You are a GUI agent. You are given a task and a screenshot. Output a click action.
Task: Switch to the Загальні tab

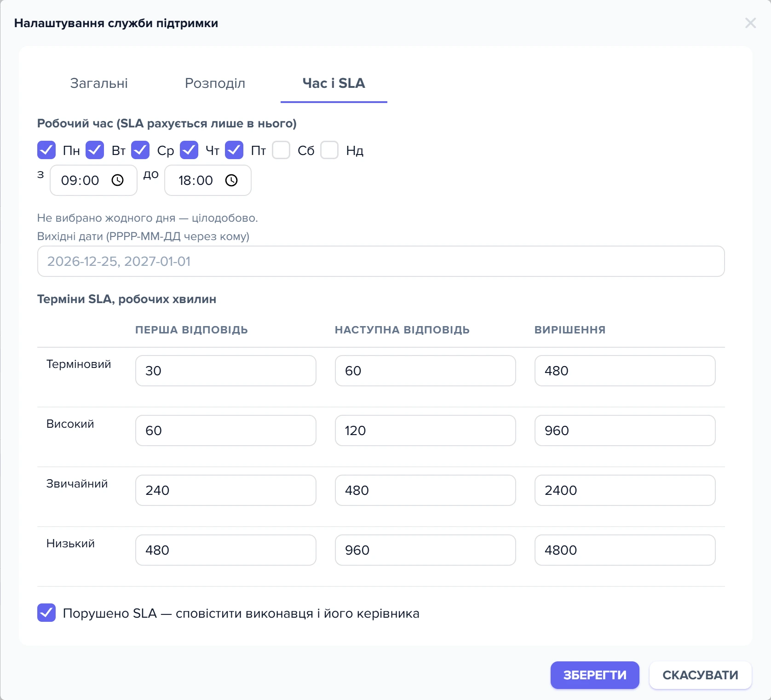coord(99,83)
